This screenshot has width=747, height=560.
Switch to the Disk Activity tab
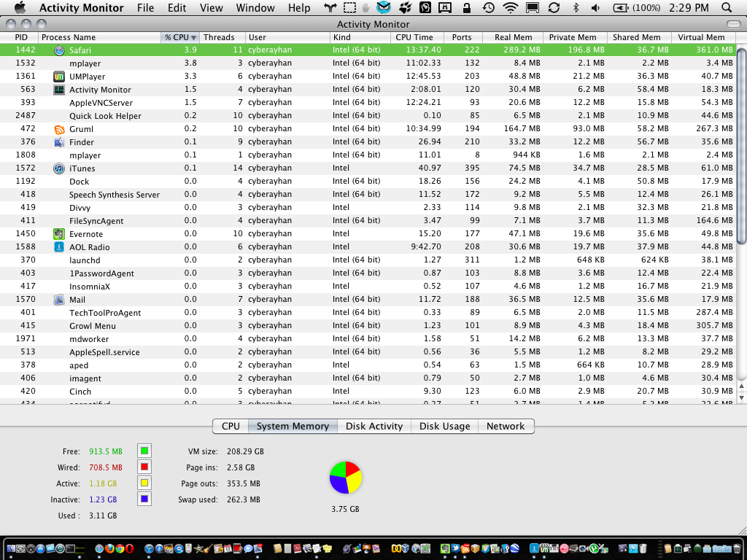click(374, 426)
